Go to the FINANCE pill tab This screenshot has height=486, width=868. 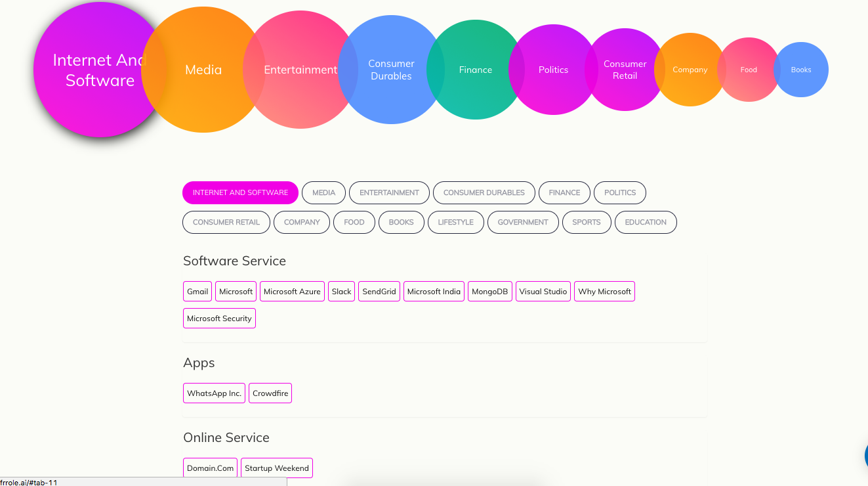[564, 193]
